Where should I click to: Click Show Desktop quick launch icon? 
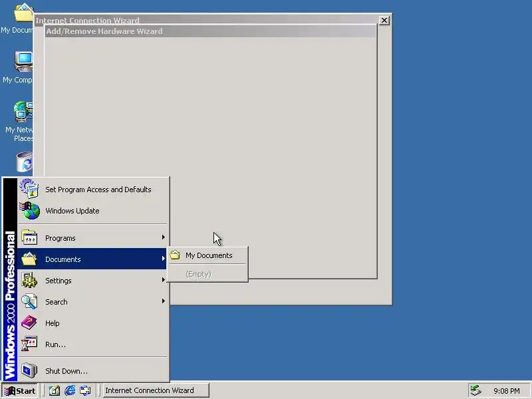pos(55,391)
